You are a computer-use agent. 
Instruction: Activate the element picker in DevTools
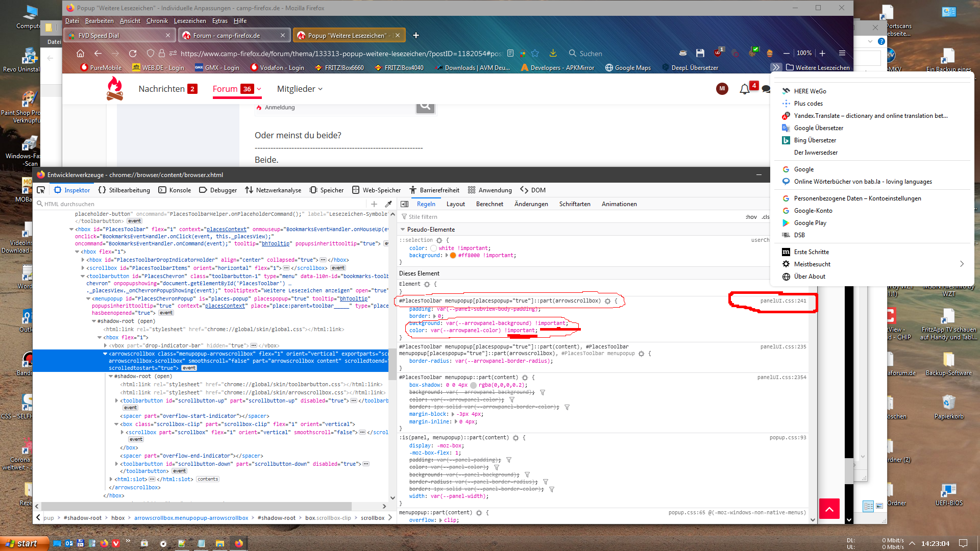(41, 190)
